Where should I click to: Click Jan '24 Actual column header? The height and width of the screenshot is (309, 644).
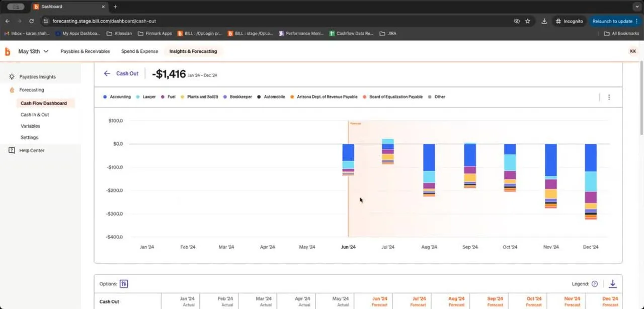pyautogui.click(x=187, y=301)
